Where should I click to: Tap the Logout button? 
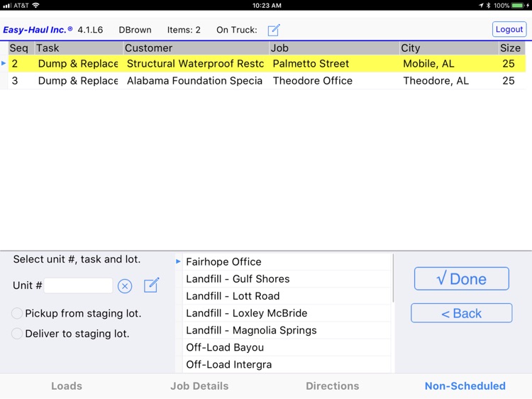[x=509, y=29]
